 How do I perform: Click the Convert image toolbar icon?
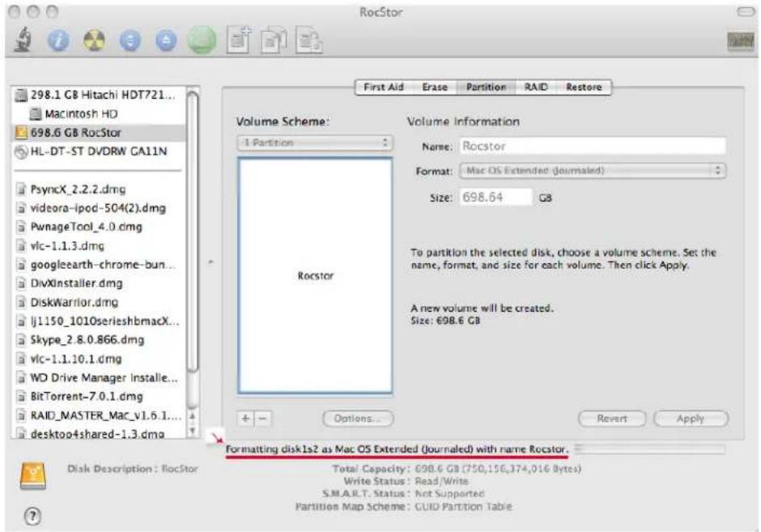pyautogui.click(x=274, y=40)
